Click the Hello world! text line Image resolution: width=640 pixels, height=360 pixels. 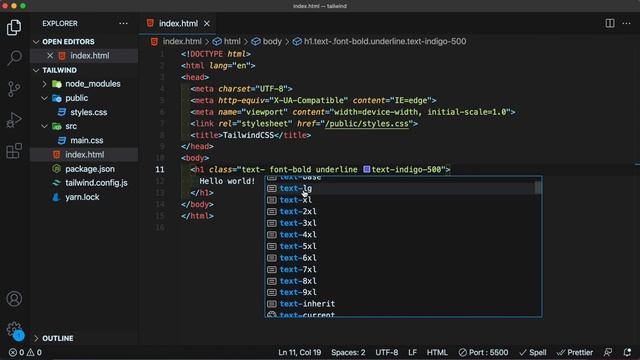tap(227, 181)
